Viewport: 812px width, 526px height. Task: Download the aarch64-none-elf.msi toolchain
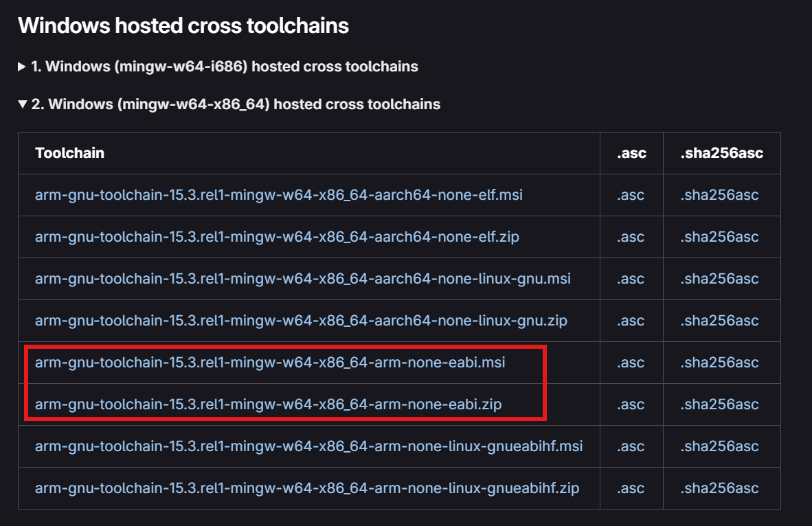[279, 194]
